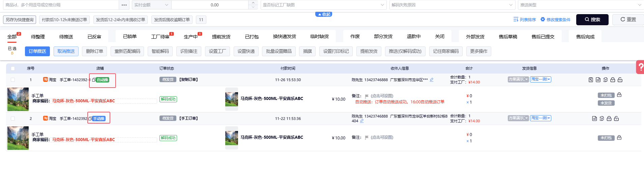Click the lock icon beside order 2 未打包 tag
Viewport: 644px width, 172px height.
click(x=619, y=138)
